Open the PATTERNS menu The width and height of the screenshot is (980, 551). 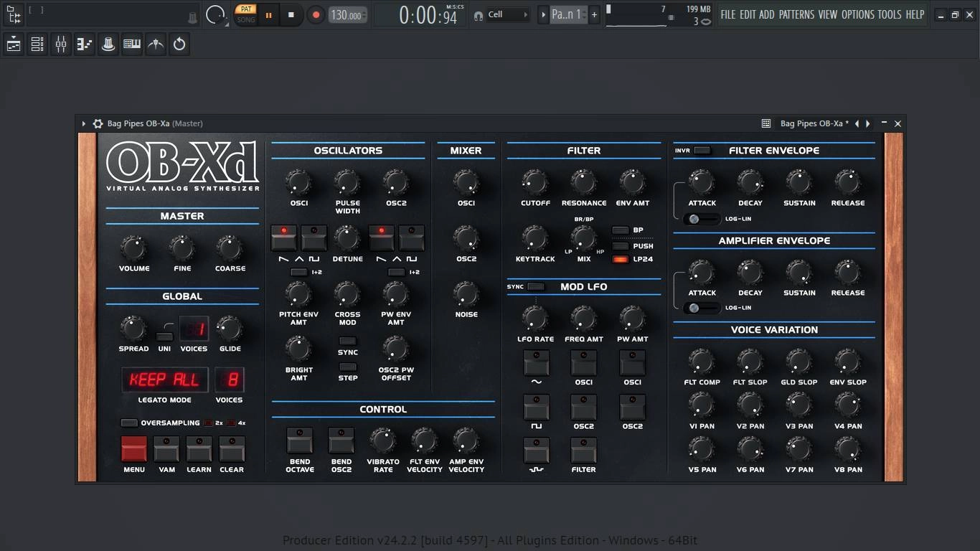(796, 14)
